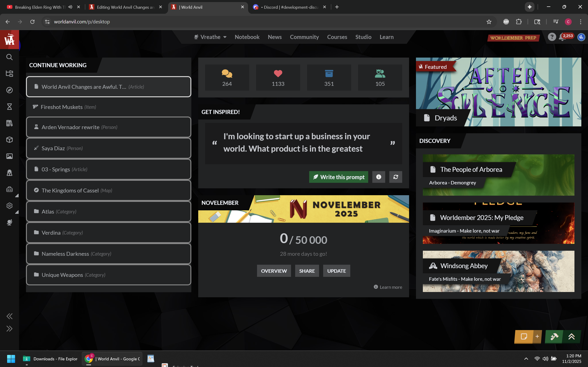Image resolution: width=588 pixels, height=367 pixels.
Task: Open the notifications bell with 2,253 badge
Action: point(562,37)
